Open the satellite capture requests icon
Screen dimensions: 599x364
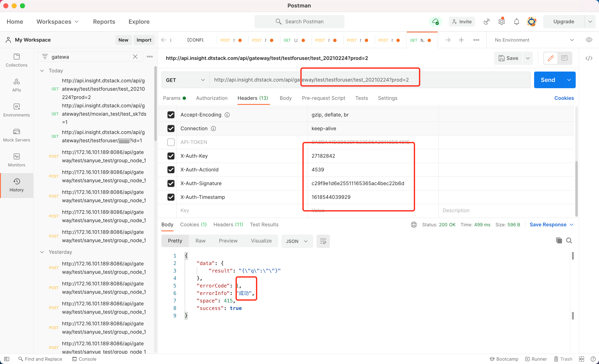pyautogui.click(x=487, y=22)
